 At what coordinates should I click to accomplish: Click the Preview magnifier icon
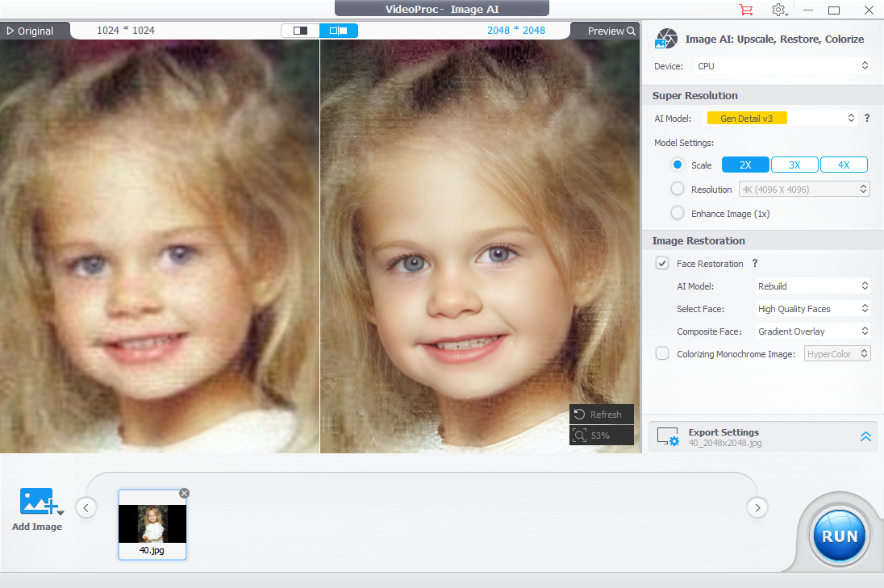(631, 31)
